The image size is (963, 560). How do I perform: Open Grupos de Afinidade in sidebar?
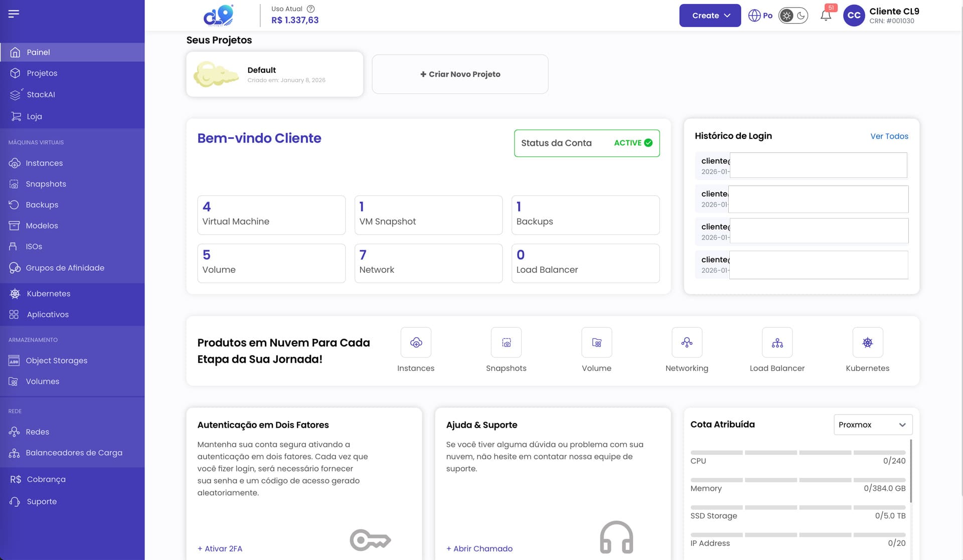tap(65, 268)
